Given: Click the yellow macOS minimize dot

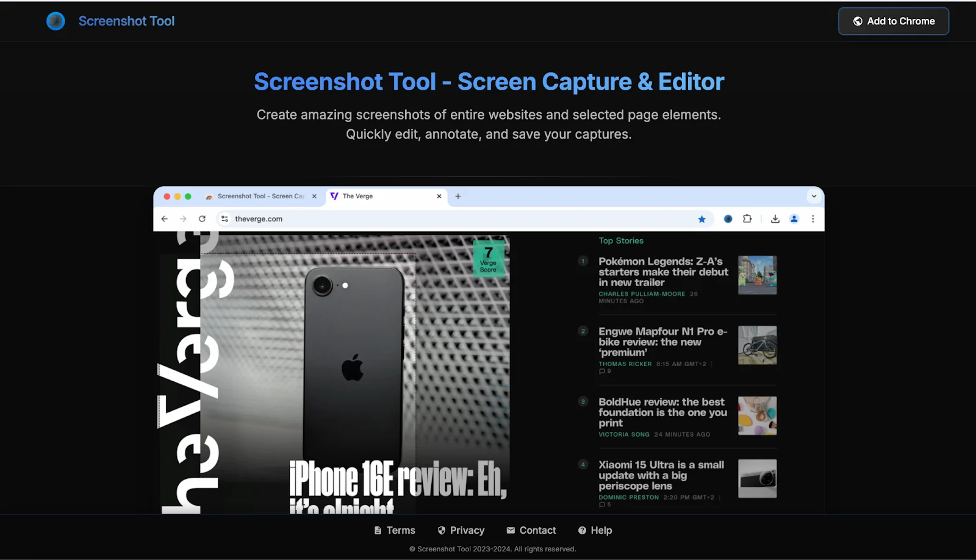Looking at the screenshot, I should click(x=178, y=196).
